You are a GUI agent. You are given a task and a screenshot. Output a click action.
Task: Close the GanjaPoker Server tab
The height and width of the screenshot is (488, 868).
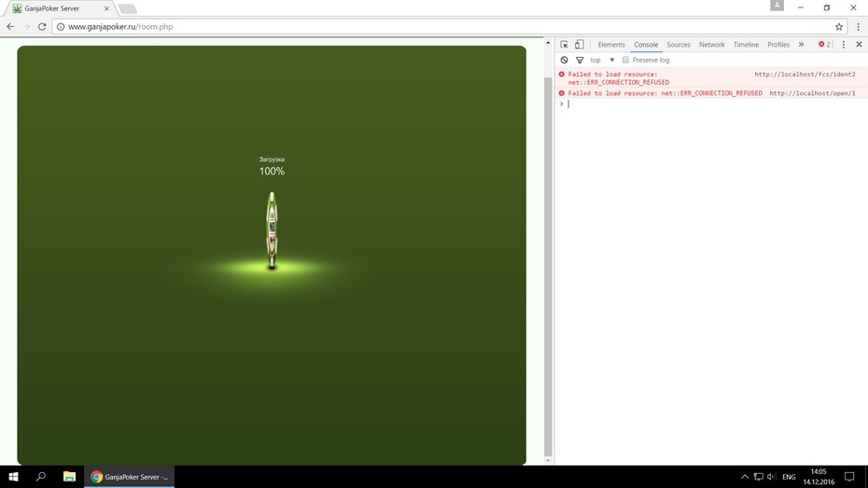pyautogui.click(x=106, y=8)
